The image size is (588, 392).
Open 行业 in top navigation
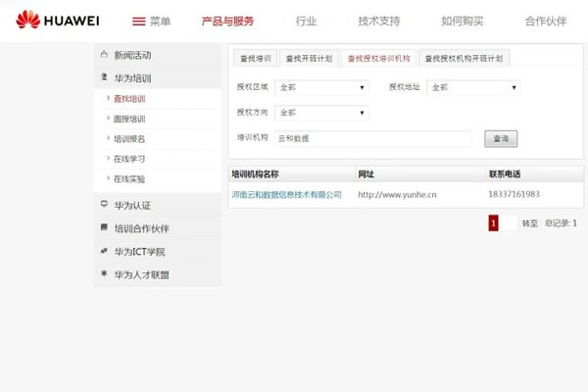(306, 21)
